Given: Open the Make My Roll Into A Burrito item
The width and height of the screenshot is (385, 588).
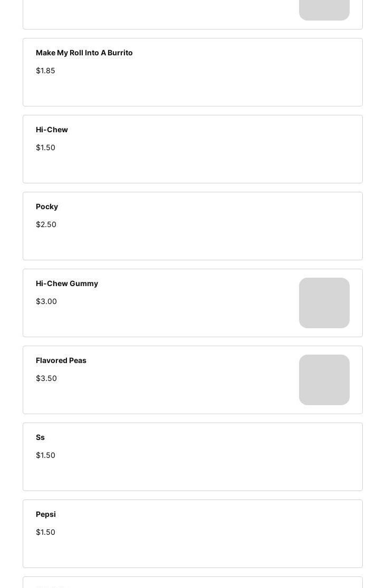Looking at the screenshot, I should point(84,53).
